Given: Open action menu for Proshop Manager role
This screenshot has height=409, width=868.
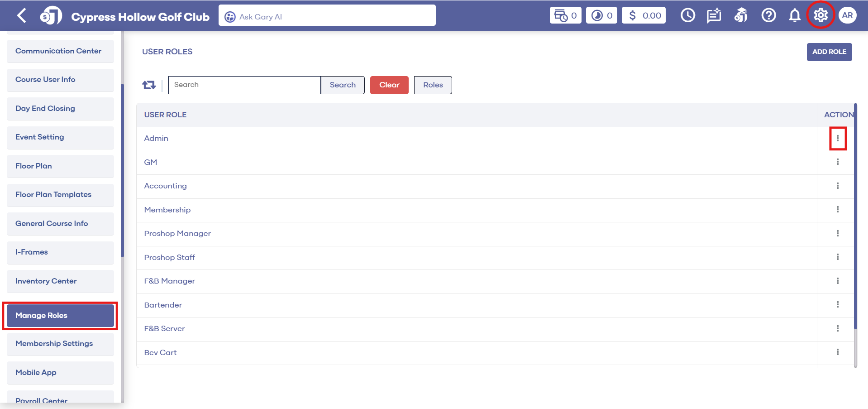Looking at the screenshot, I should coord(837,233).
